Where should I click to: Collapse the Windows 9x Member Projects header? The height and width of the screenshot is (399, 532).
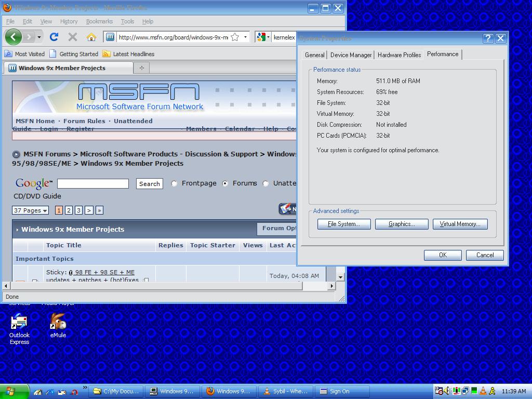(17, 230)
